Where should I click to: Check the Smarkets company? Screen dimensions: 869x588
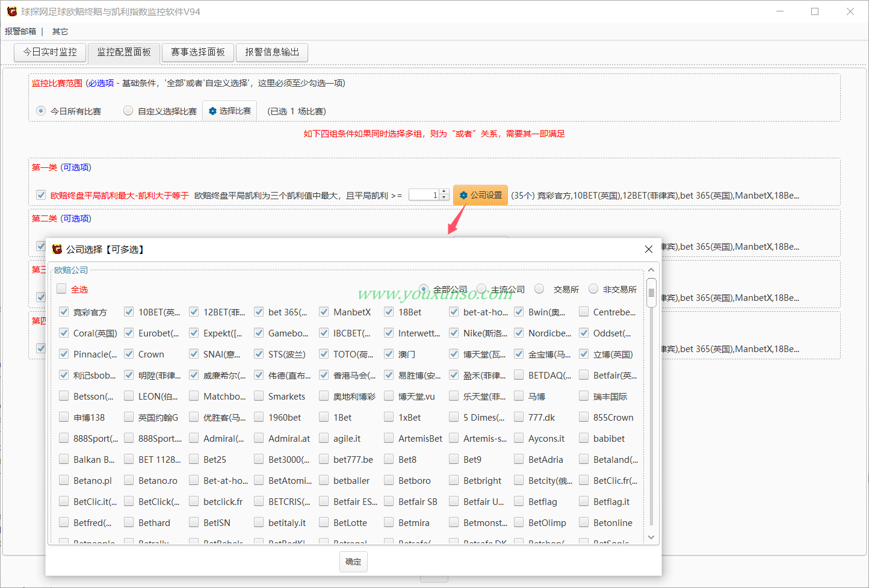point(259,396)
